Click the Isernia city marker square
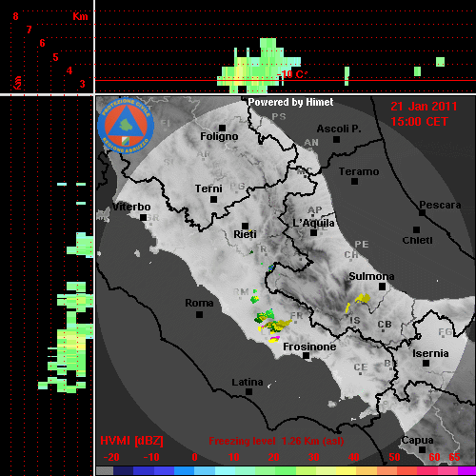The width and height of the screenshot is (476, 476). pos(426,363)
